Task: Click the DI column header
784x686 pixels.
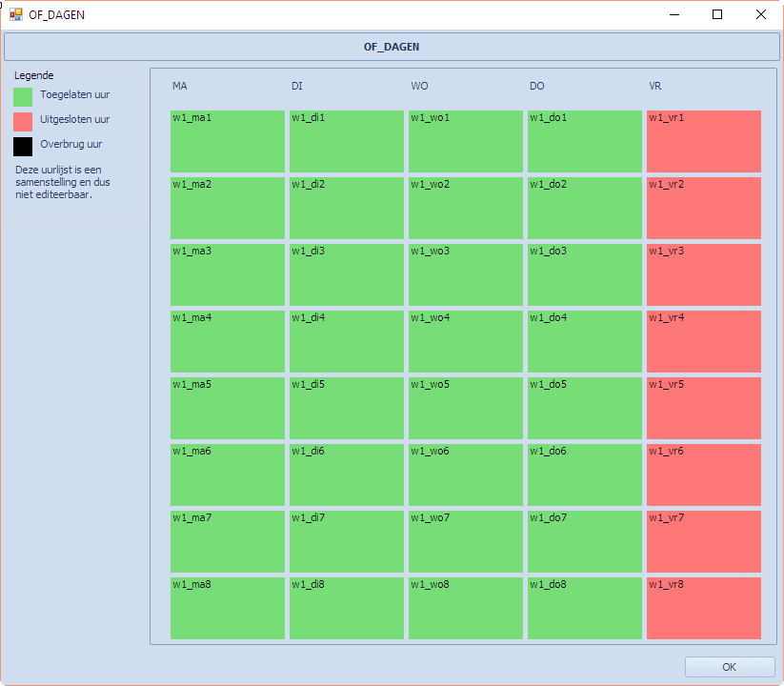Action: (297, 86)
